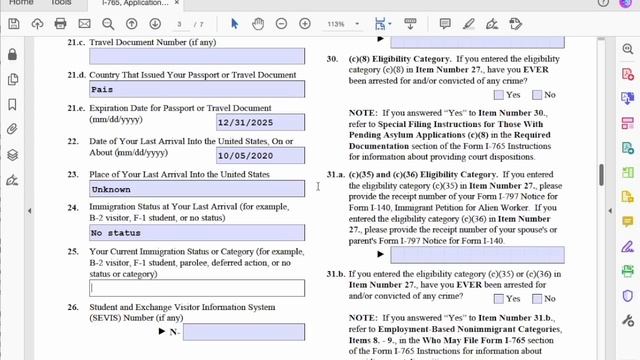This screenshot has height=360, width=640.
Task: Select the I-765 Application document tab
Action: click(135, 3)
